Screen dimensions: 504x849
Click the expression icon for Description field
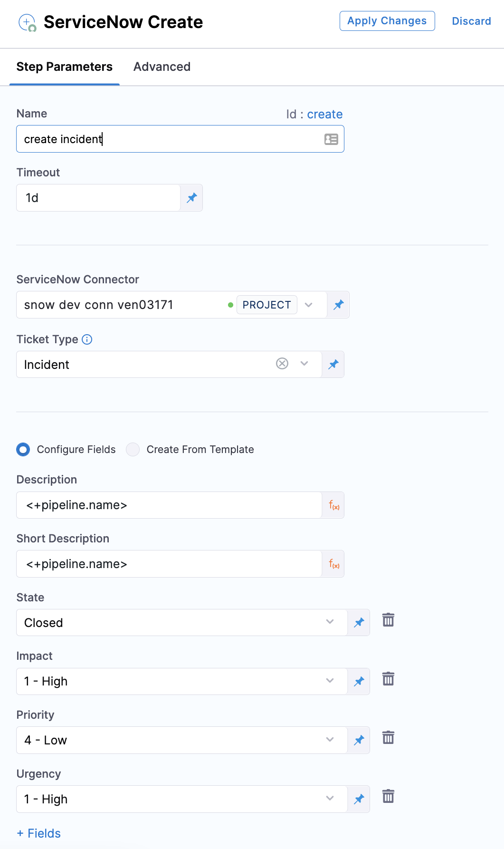pos(334,505)
